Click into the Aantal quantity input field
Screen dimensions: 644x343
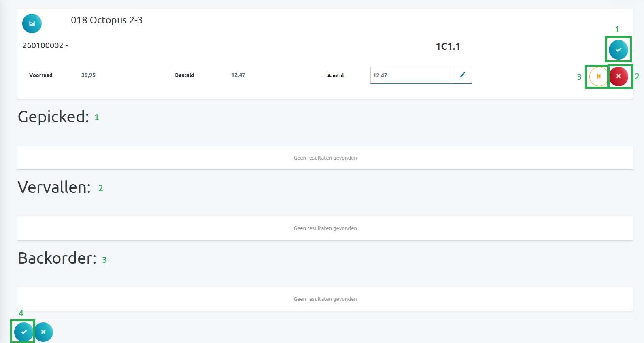click(x=411, y=75)
